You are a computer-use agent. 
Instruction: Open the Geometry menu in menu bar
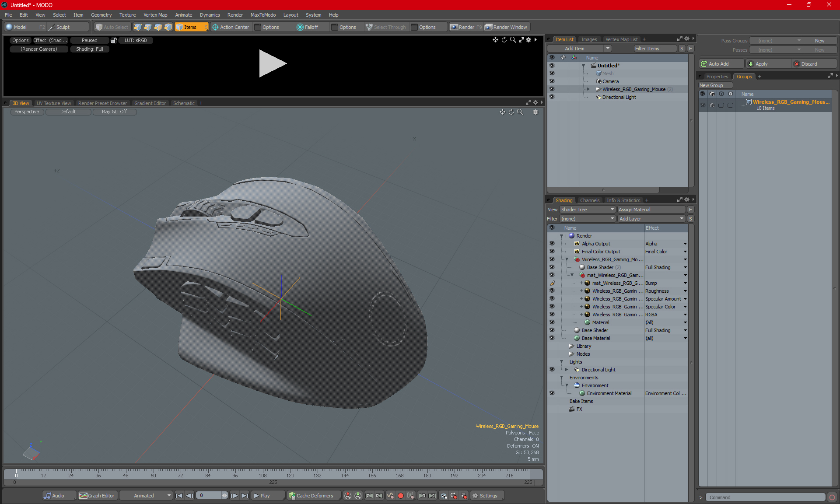click(101, 14)
